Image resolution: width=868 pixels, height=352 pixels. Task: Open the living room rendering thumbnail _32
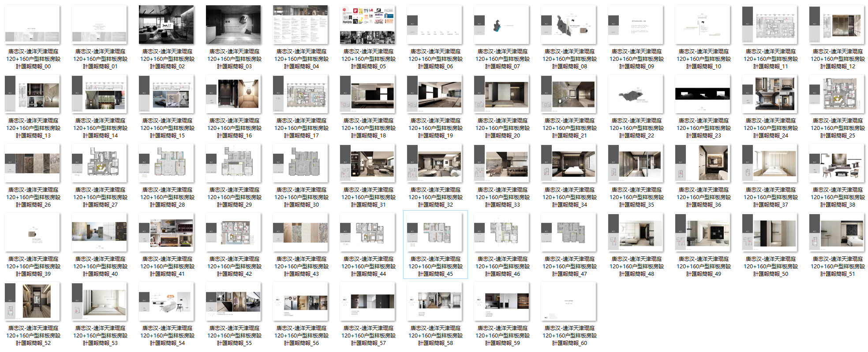(x=434, y=163)
